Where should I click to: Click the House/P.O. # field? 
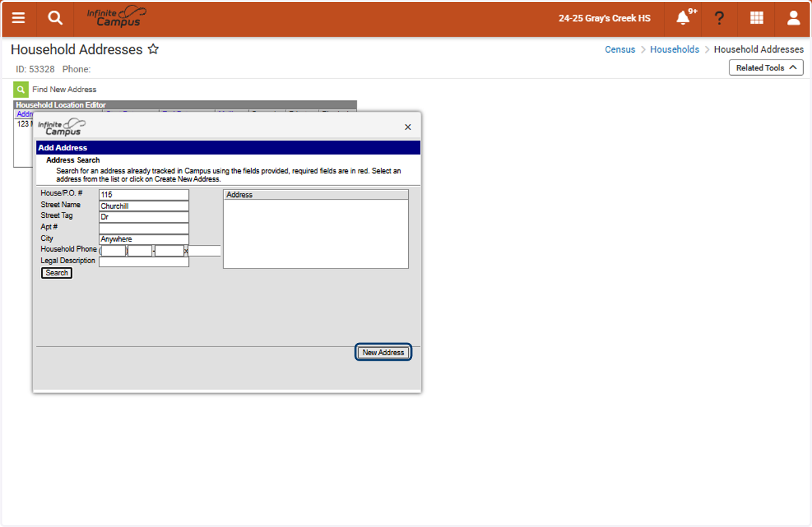[143, 195]
